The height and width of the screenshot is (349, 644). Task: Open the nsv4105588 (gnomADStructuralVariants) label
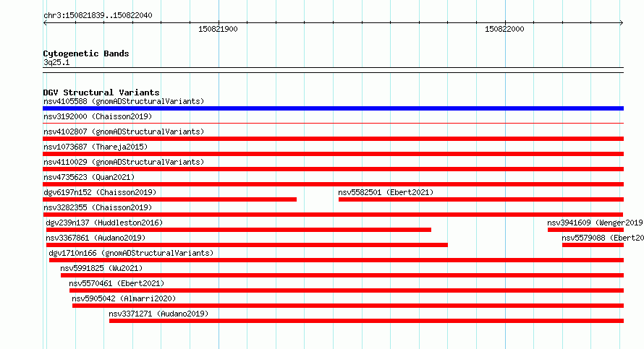(x=124, y=101)
